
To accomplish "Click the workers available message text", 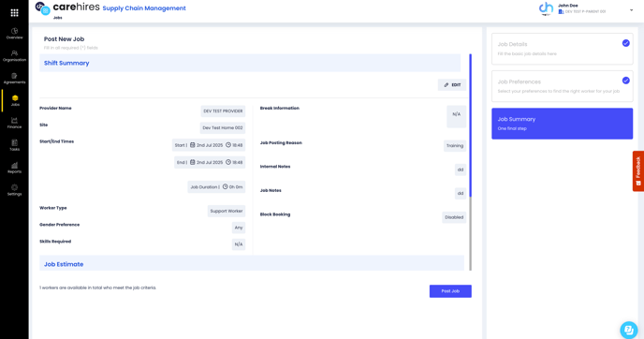I will pyautogui.click(x=97, y=287).
